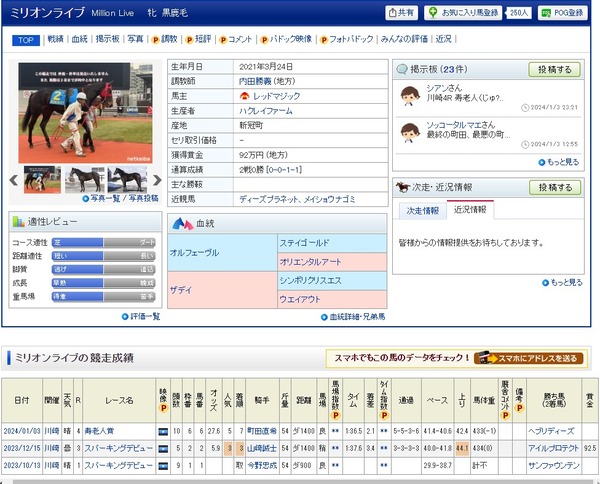Screen dimensions: 600x484
Task: Show next photo with right arrow
Action: tap(157, 180)
